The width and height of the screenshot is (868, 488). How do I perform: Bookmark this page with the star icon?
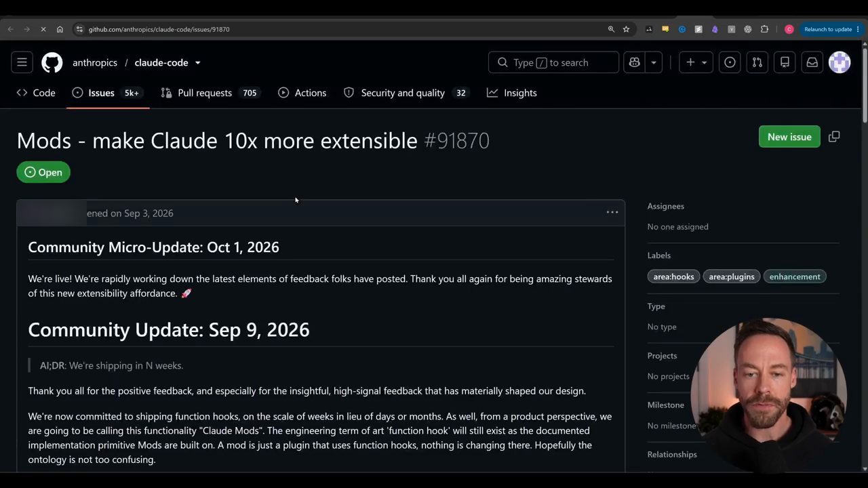coord(626,29)
